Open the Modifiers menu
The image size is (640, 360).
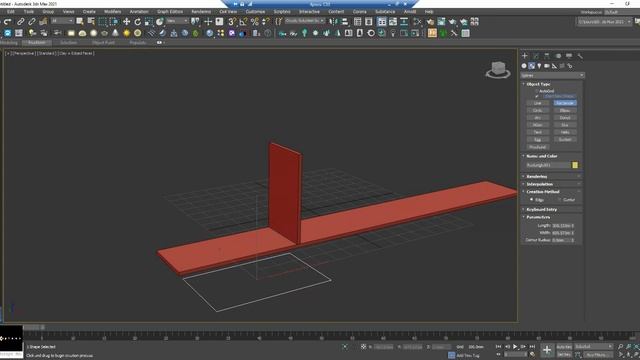pos(112,12)
